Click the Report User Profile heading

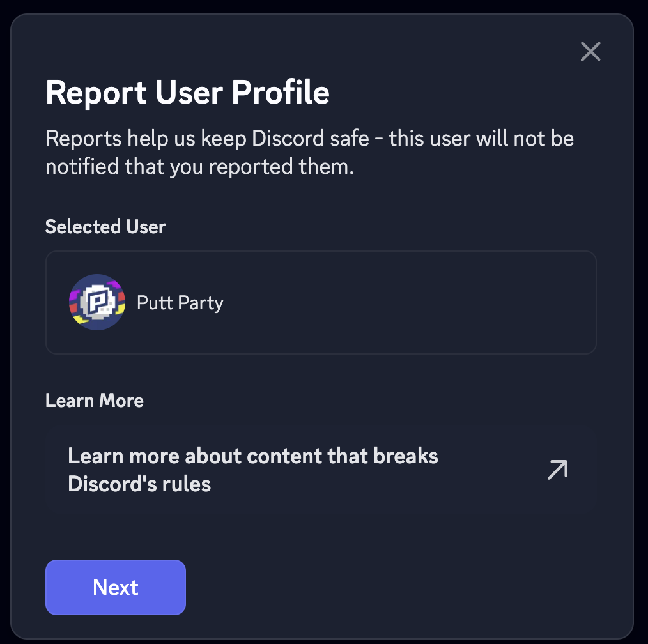pyautogui.click(x=187, y=93)
